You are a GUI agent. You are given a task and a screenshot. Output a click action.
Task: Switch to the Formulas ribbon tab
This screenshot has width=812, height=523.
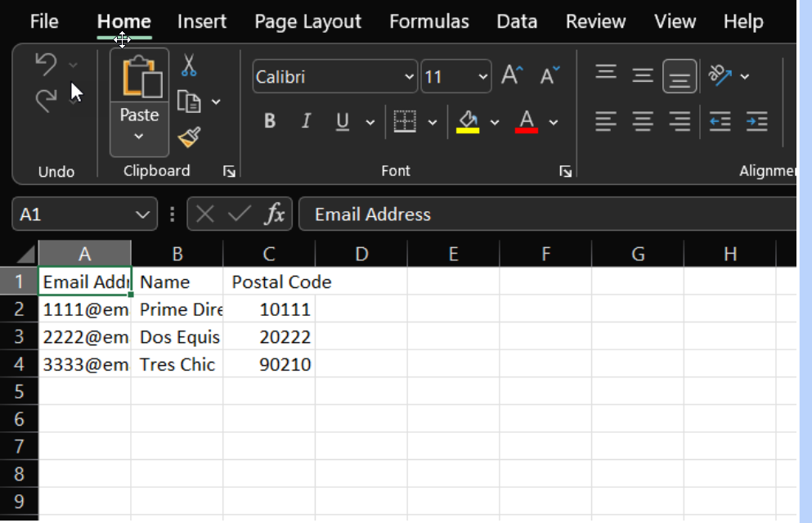click(x=429, y=21)
